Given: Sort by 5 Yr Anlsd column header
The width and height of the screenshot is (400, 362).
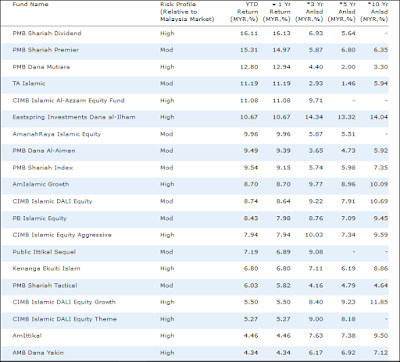Looking at the screenshot, I should click(342, 12).
